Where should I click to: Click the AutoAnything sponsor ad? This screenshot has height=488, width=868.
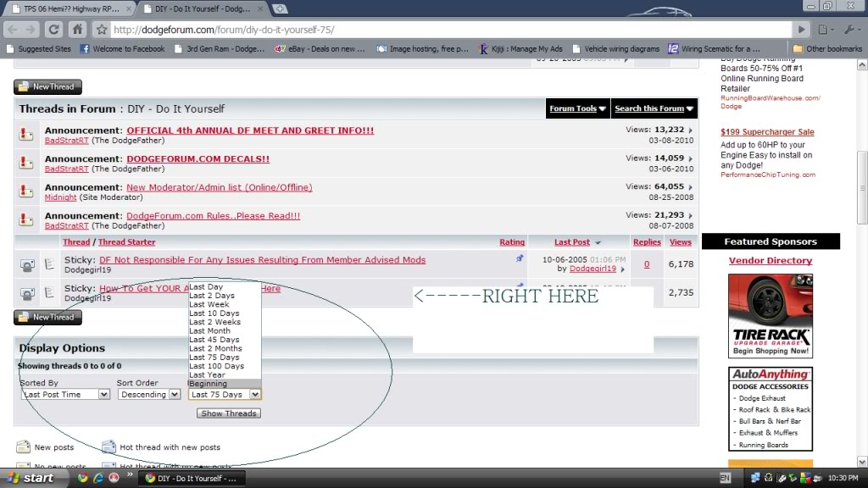tap(771, 409)
